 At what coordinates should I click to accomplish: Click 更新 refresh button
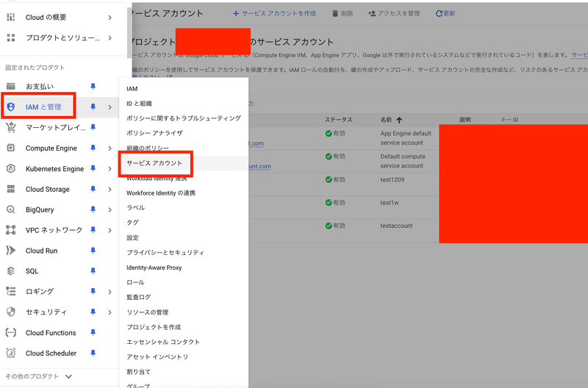[x=445, y=13]
